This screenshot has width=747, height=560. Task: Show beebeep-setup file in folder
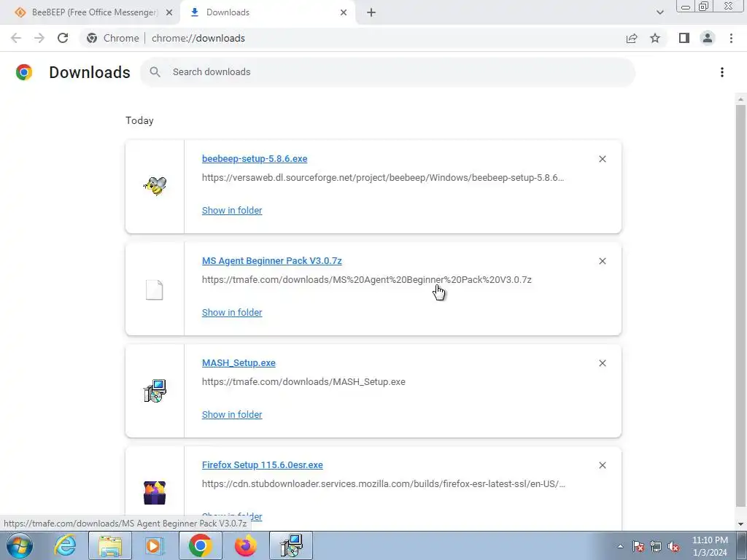(x=232, y=211)
